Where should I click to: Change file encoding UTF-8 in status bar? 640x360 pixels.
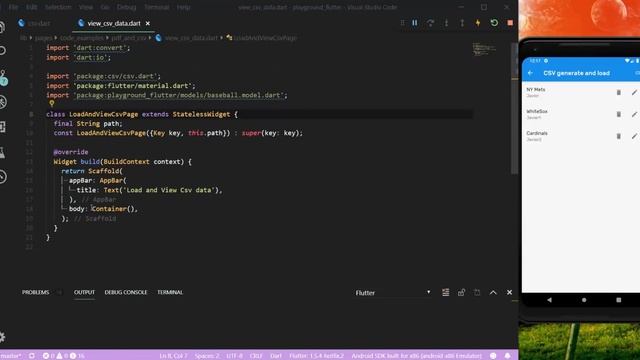point(234,356)
